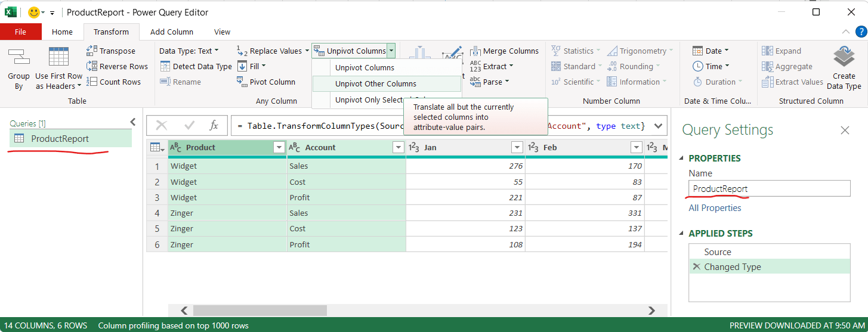Click the horizontal scrollbar thumb
This screenshot has height=332, width=868.
(x=260, y=311)
